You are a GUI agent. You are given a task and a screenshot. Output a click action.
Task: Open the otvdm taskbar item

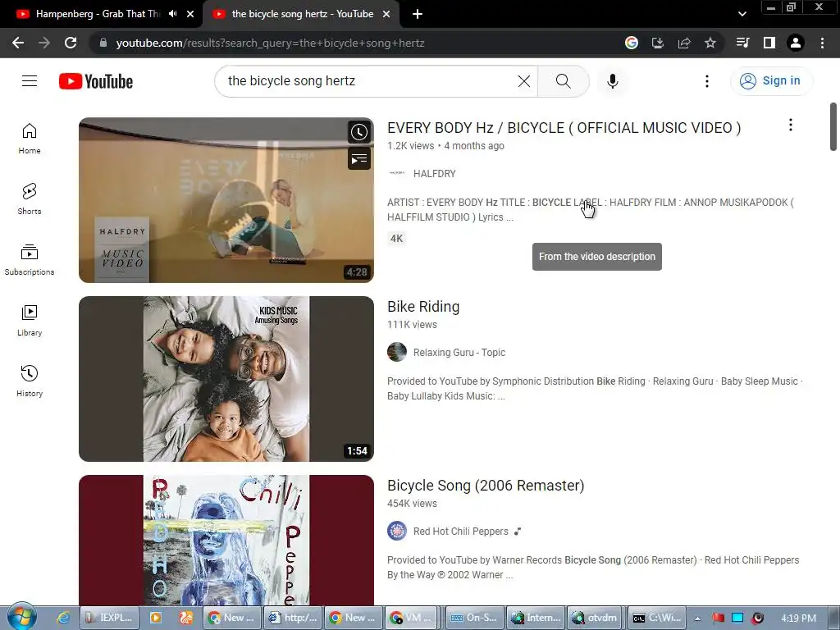point(596,618)
